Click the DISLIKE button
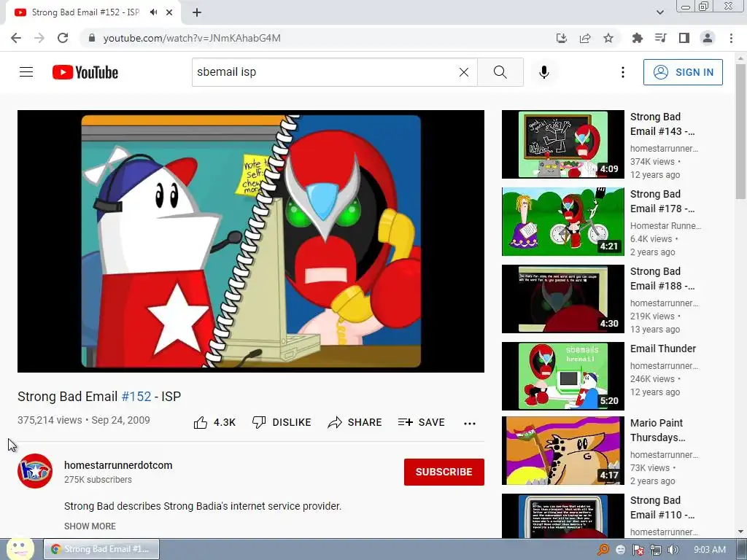Image resolution: width=747 pixels, height=560 pixels. pos(282,422)
